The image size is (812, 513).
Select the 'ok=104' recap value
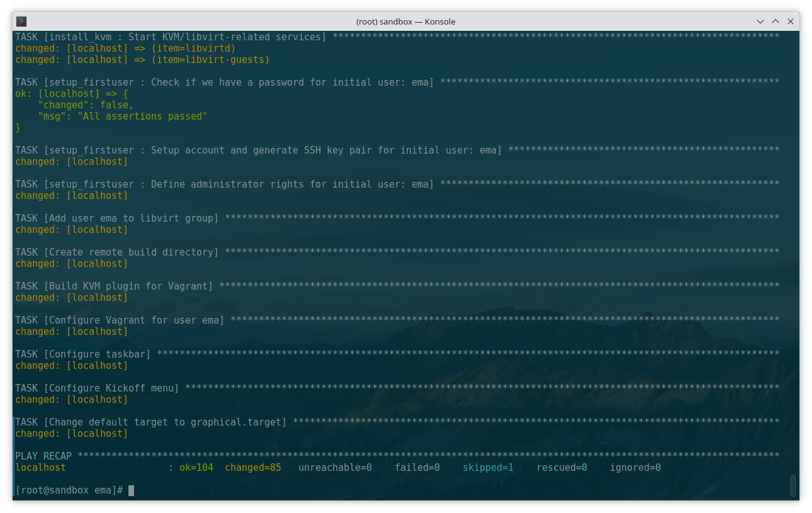(x=196, y=468)
